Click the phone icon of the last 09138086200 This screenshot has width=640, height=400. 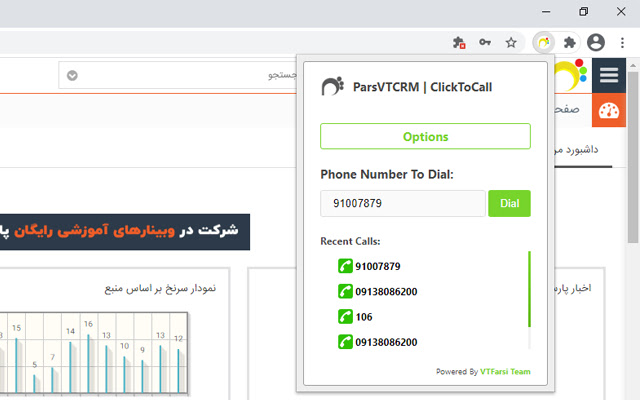point(345,342)
